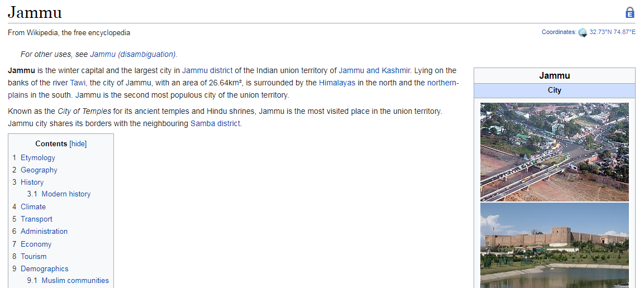The image size is (644, 288).
Task: Jump to Muslim communities subsection
Action: click(x=75, y=281)
